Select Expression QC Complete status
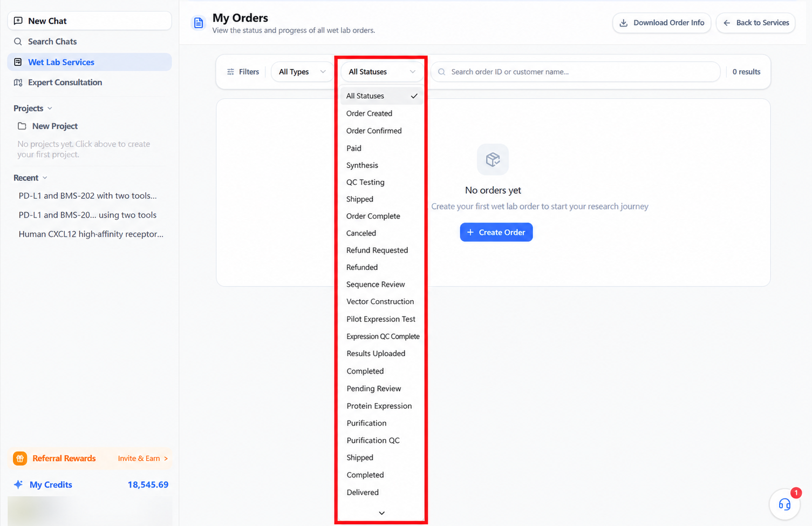This screenshot has width=812, height=526. [x=381, y=336]
